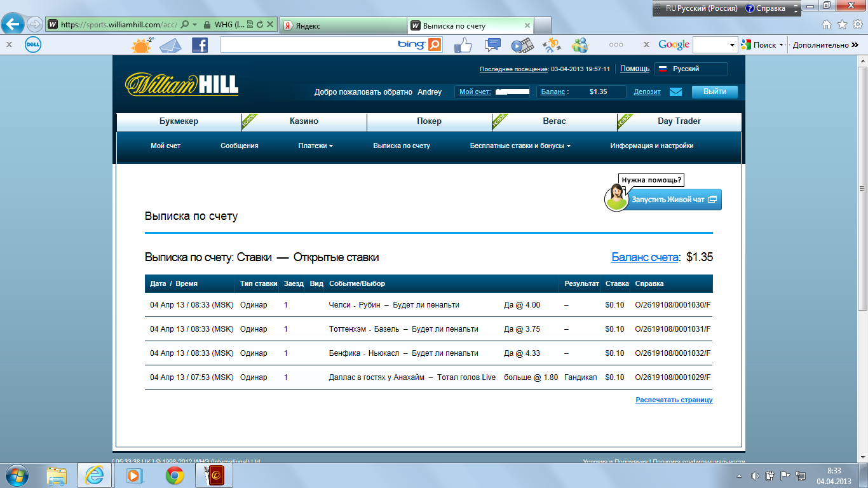Click Распечатать страницу link
This screenshot has height=488, width=868.
[x=674, y=400]
